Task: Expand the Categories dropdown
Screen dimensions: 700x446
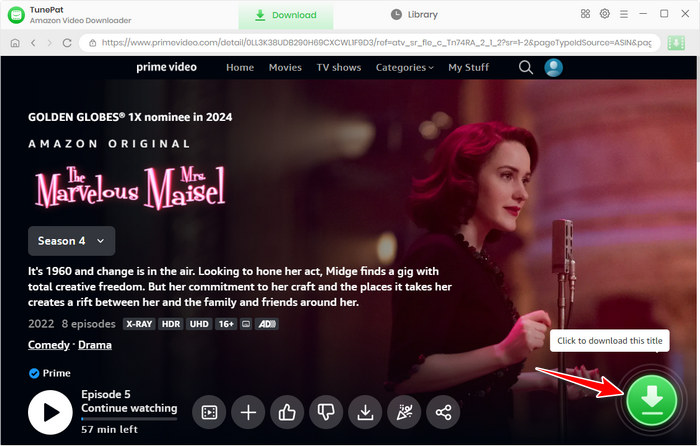Action: point(404,67)
